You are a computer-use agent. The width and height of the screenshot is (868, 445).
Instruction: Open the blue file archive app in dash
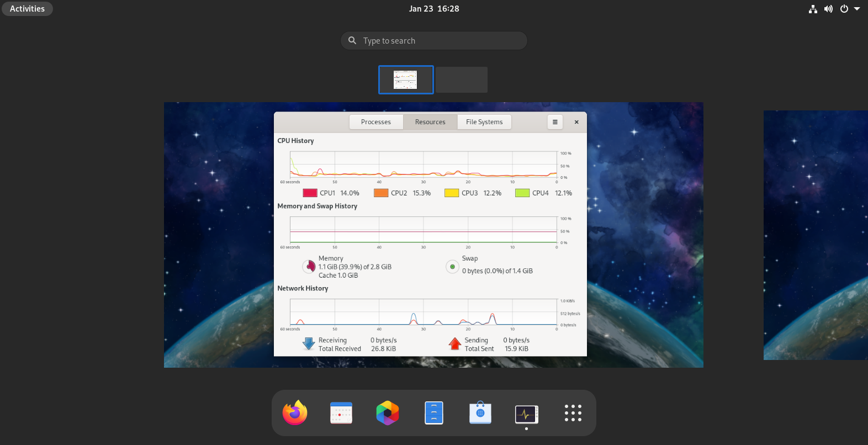click(x=434, y=413)
